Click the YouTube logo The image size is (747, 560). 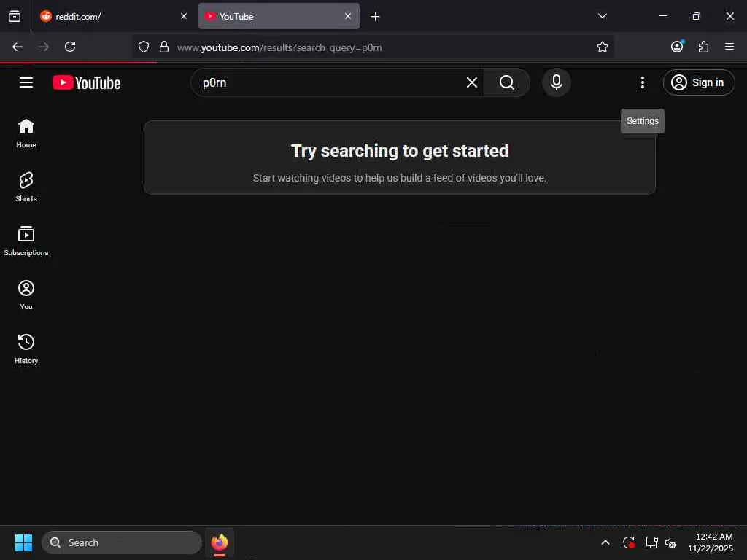86,82
